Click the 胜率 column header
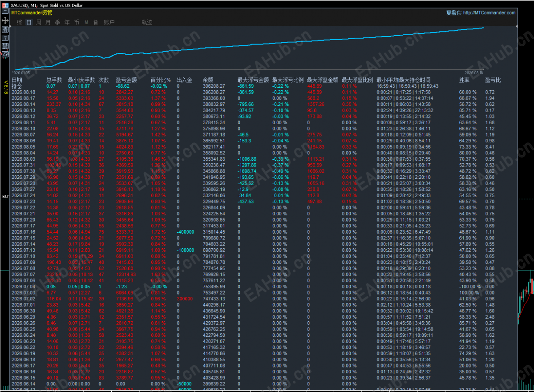 click(x=464, y=80)
